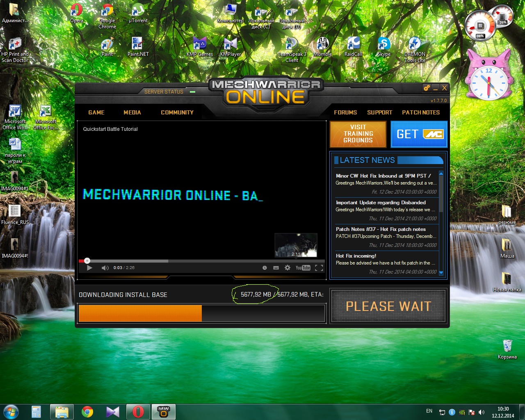Open Windows Explorer from the taskbar
This screenshot has width=525, height=420.
pos(62,412)
